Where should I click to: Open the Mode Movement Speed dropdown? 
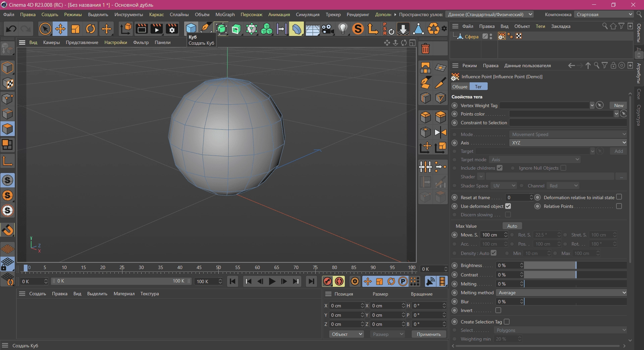568,134
